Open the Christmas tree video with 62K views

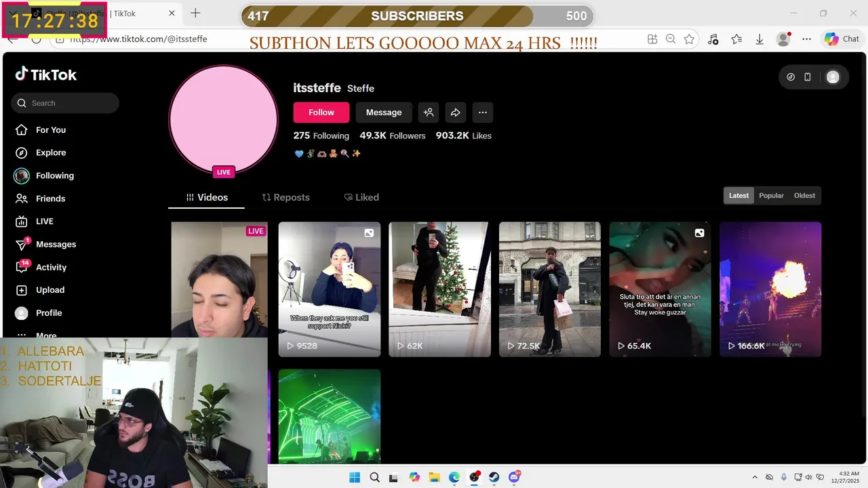[439, 289]
